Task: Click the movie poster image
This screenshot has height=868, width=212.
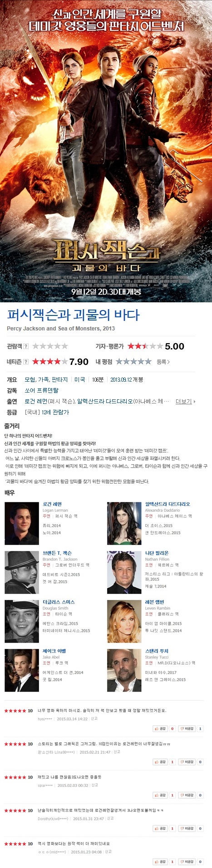Action: point(106,151)
